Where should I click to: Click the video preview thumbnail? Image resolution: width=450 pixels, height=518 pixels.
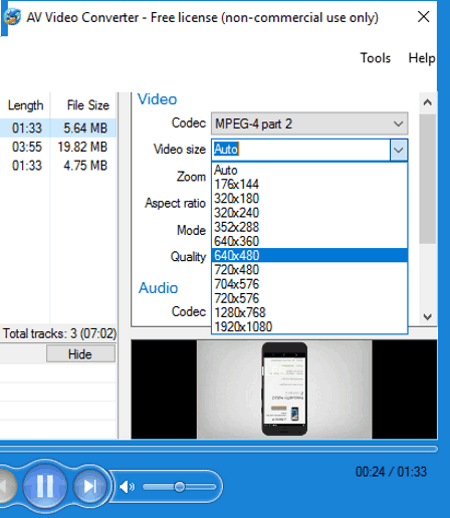tap(284, 389)
